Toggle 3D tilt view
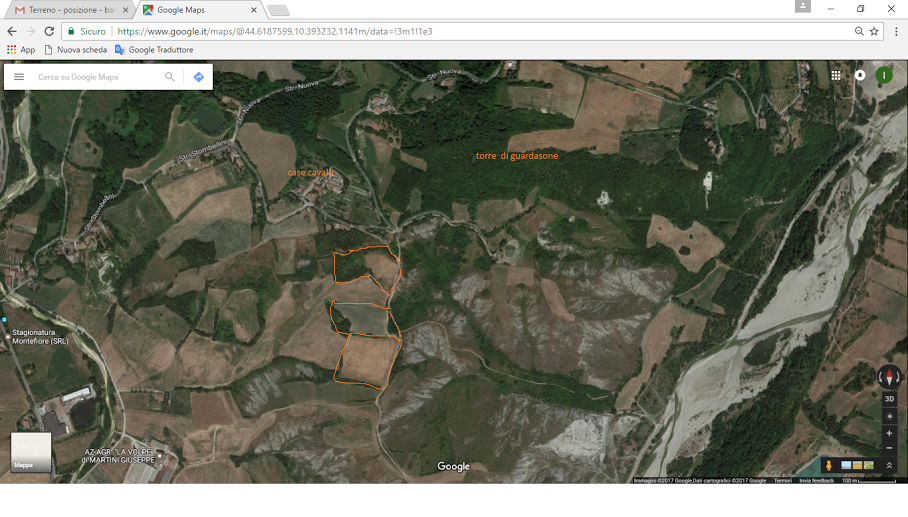Screen dimensions: 908x517 tap(889, 399)
